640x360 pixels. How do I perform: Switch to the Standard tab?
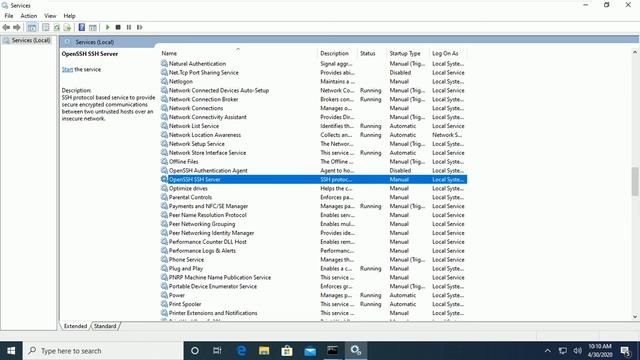(105, 326)
